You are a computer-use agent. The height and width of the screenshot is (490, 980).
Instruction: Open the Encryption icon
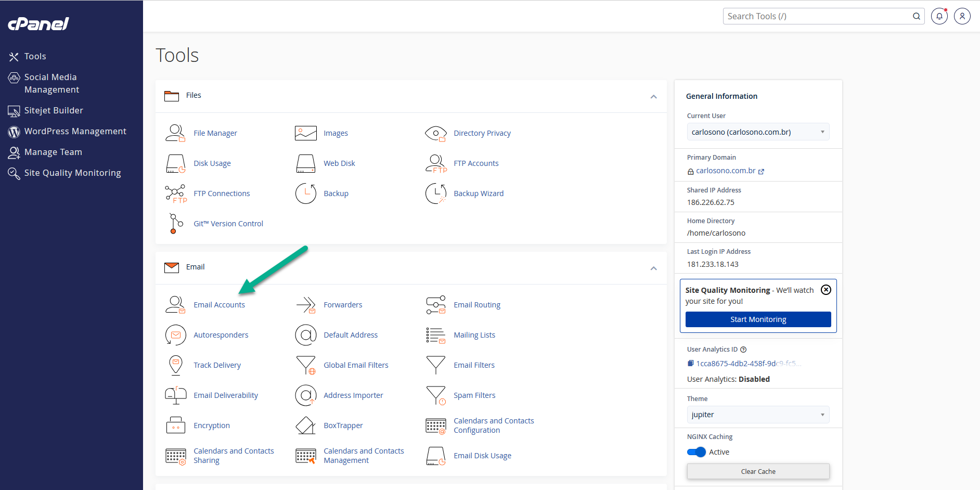point(175,425)
